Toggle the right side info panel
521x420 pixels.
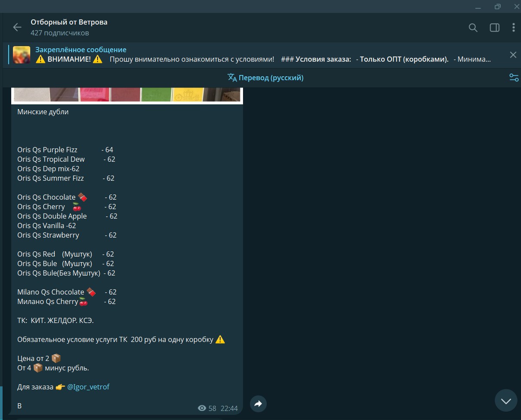pyautogui.click(x=494, y=28)
